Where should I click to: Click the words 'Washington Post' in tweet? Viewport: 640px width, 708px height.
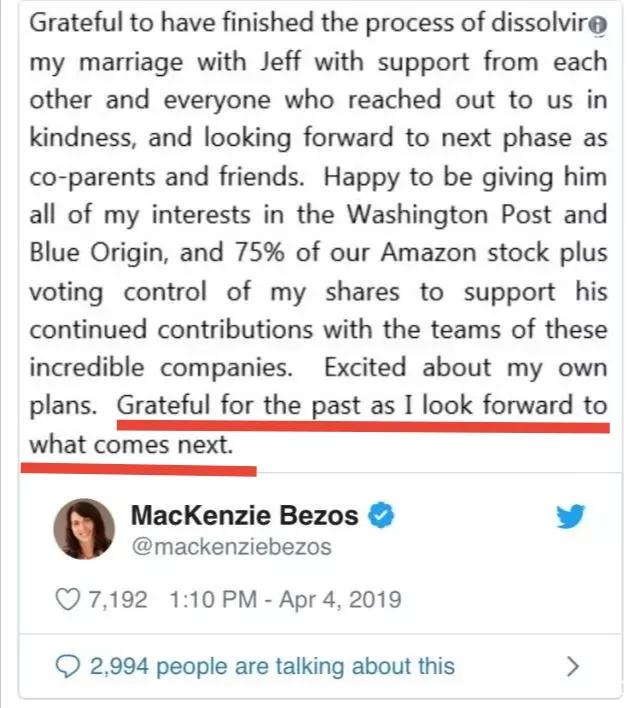(449, 214)
